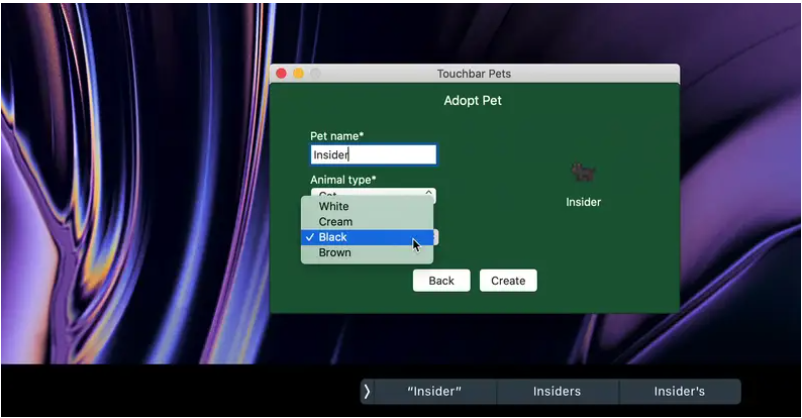Minimize the Touchbar Pets window
The height and width of the screenshot is (418, 802).
(x=298, y=74)
